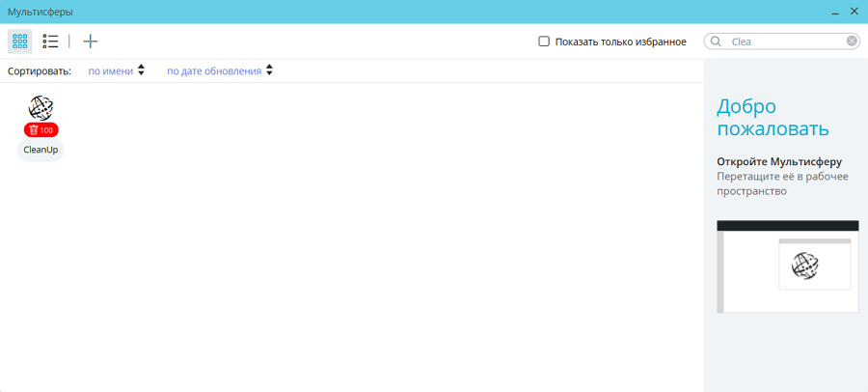
Task: Click the plus icon to add multisphere
Action: point(90,42)
